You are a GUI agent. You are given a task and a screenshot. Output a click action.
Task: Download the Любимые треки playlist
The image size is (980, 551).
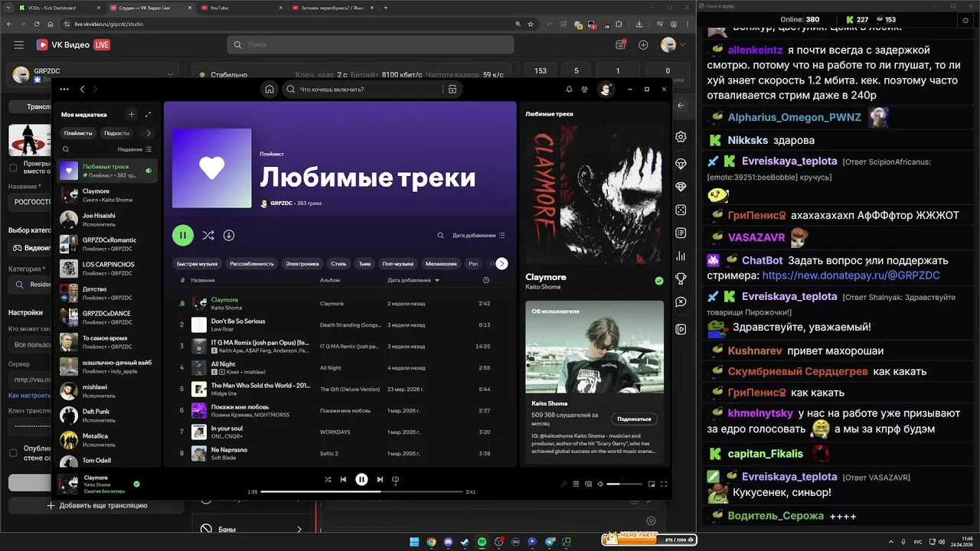pos(229,236)
